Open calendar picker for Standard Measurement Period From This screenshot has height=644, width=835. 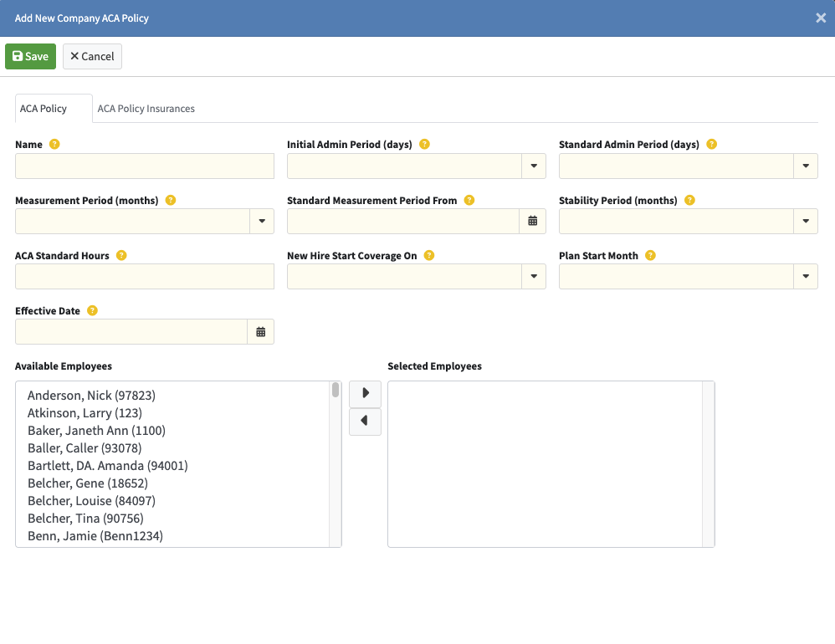(533, 222)
